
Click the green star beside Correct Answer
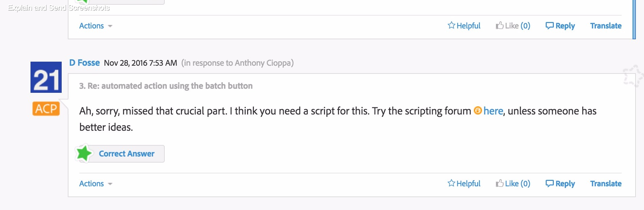pos(84,153)
